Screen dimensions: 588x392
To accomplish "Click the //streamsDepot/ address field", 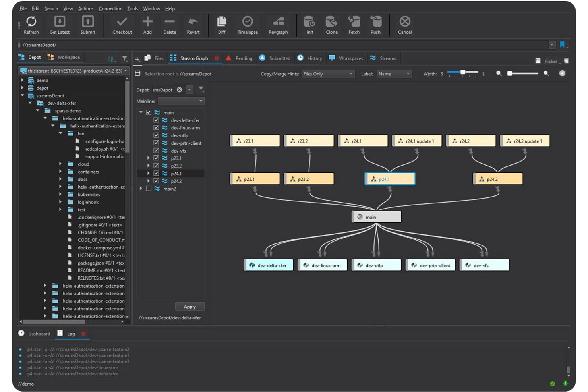I will coord(284,45).
